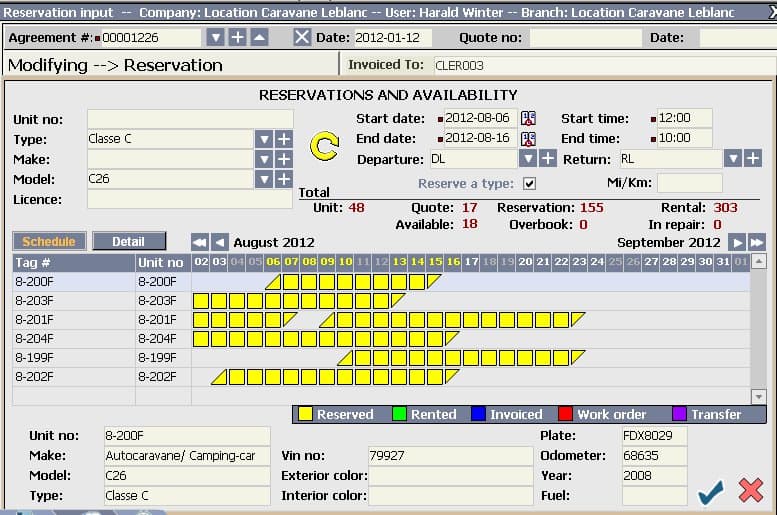Toggle the Reserve a type checkbox

[x=530, y=184]
